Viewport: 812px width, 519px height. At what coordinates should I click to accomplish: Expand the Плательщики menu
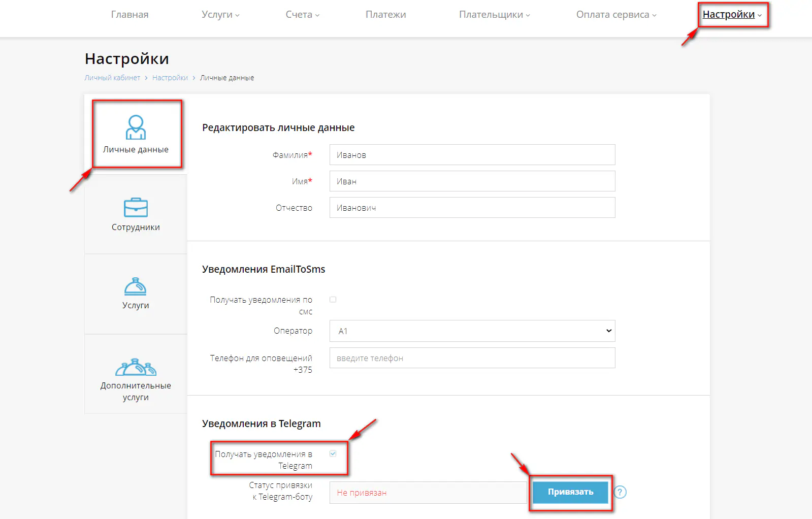click(x=494, y=15)
